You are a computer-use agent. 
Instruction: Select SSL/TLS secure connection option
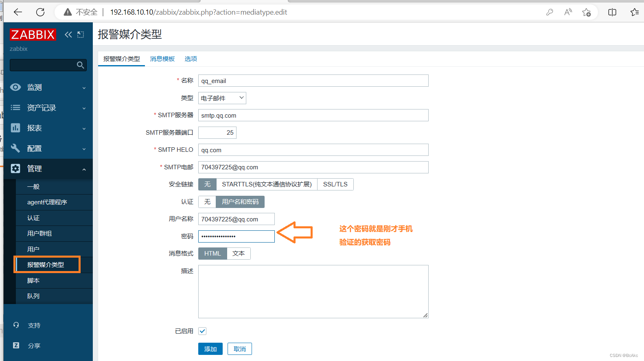click(x=335, y=184)
